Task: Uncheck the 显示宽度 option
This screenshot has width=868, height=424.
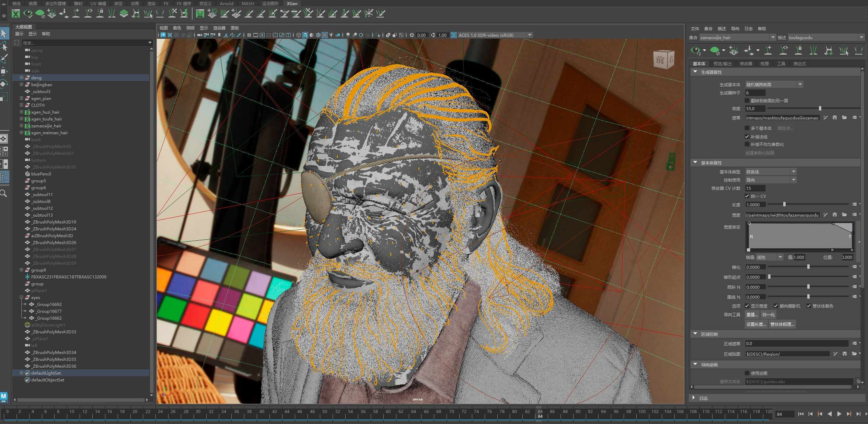Action: 747,306
